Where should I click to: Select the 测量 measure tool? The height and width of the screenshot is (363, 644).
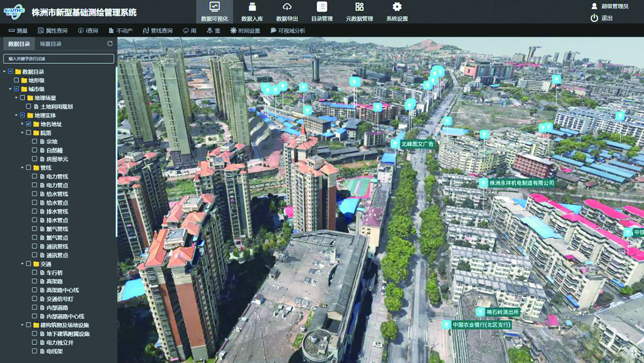(x=18, y=31)
